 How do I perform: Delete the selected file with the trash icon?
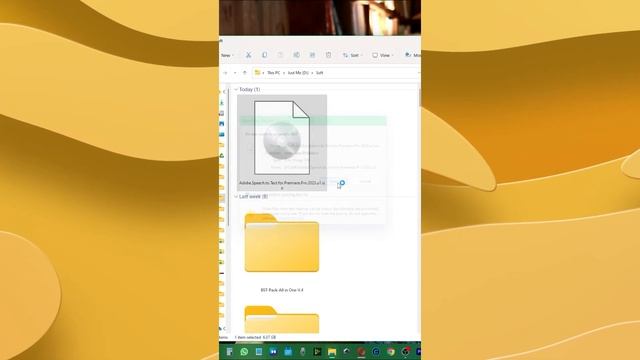click(x=329, y=55)
